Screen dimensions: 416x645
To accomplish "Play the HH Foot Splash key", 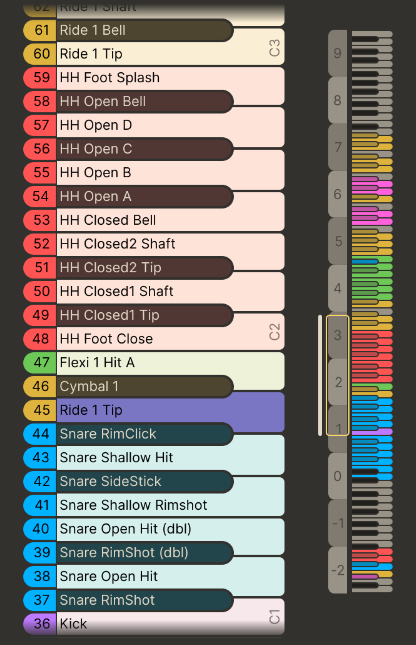I will click(170, 77).
